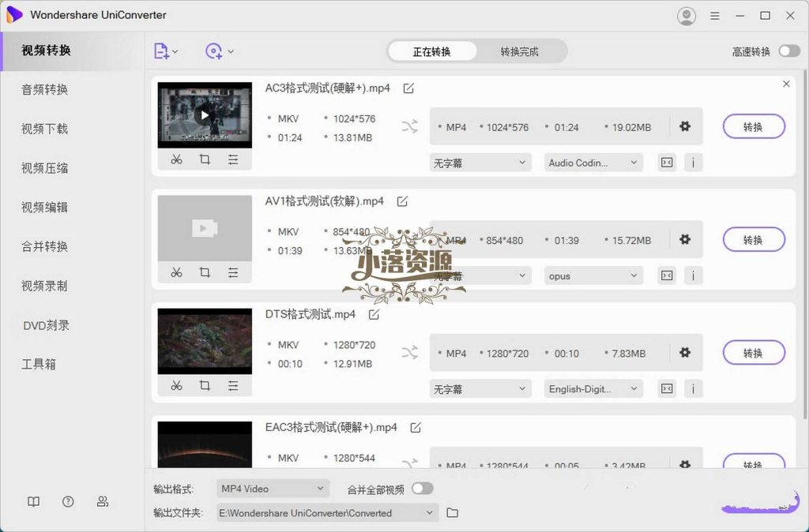809x532 pixels.
Task: Open the 输出文件夹 path dropdown
Action: [x=327, y=513]
